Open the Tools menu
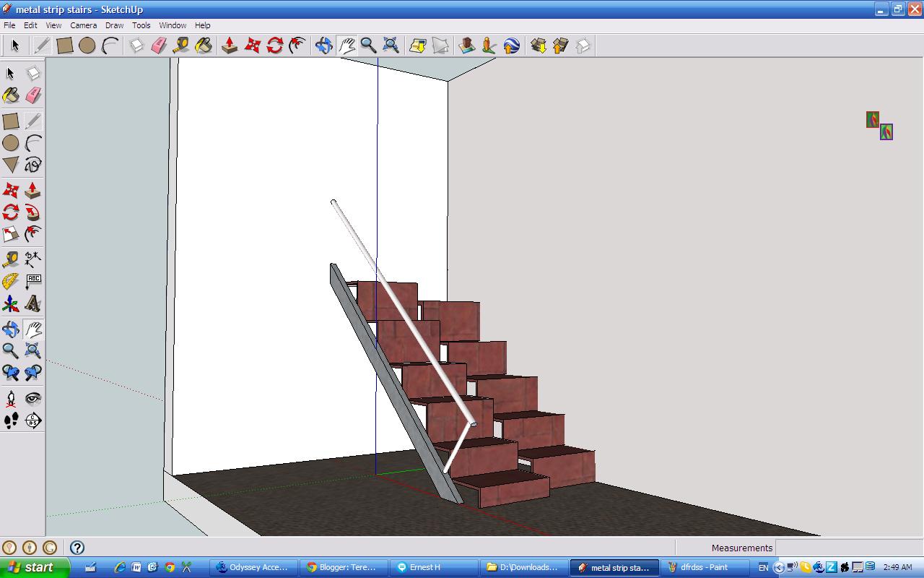Image resolution: width=924 pixels, height=578 pixels. click(141, 25)
